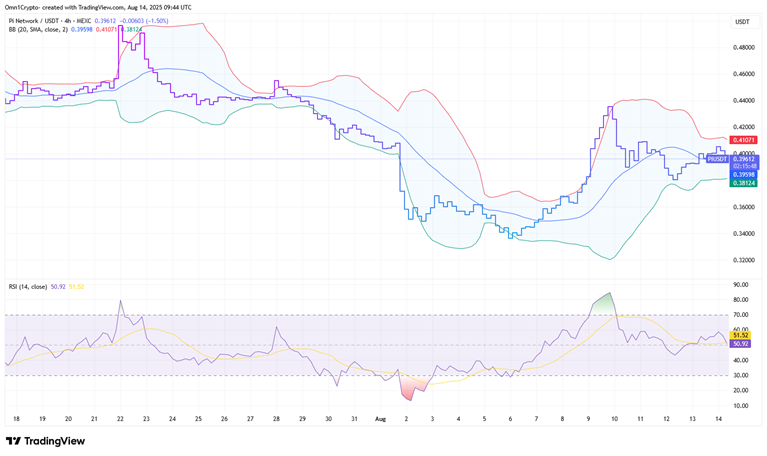
Task: Click the 10 date on the time axis
Action: (614, 420)
